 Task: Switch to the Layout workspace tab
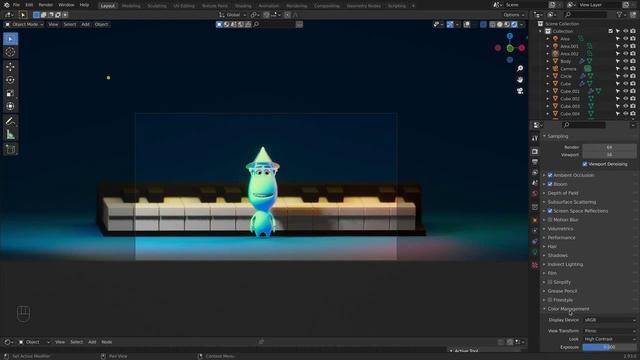107,6
